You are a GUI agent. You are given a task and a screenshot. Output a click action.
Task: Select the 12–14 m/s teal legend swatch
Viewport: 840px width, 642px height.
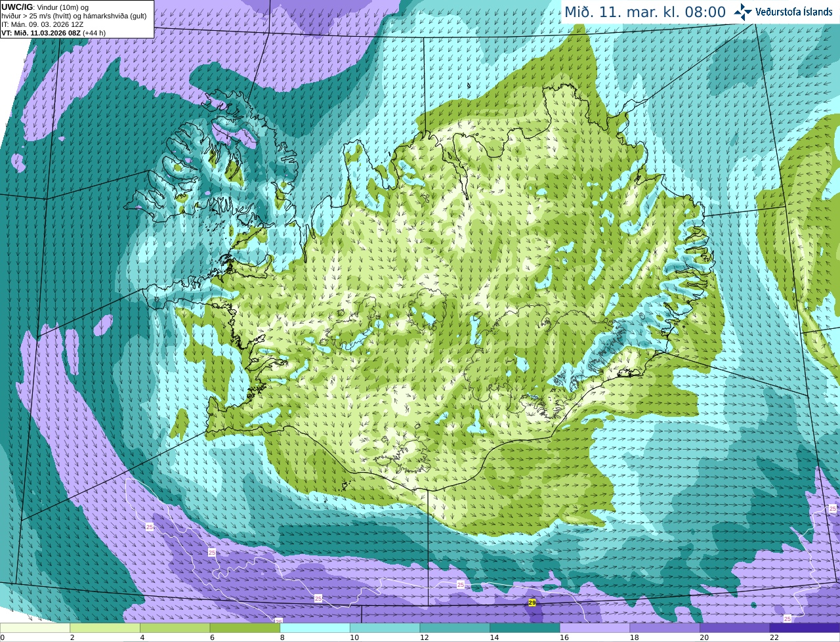pyautogui.click(x=455, y=628)
